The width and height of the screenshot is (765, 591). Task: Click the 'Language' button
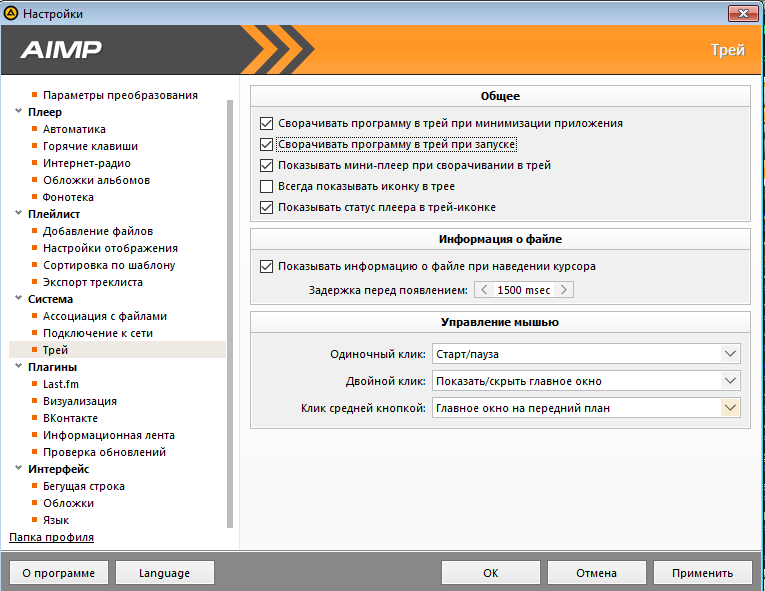pyautogui.click(x=164, y=573)
